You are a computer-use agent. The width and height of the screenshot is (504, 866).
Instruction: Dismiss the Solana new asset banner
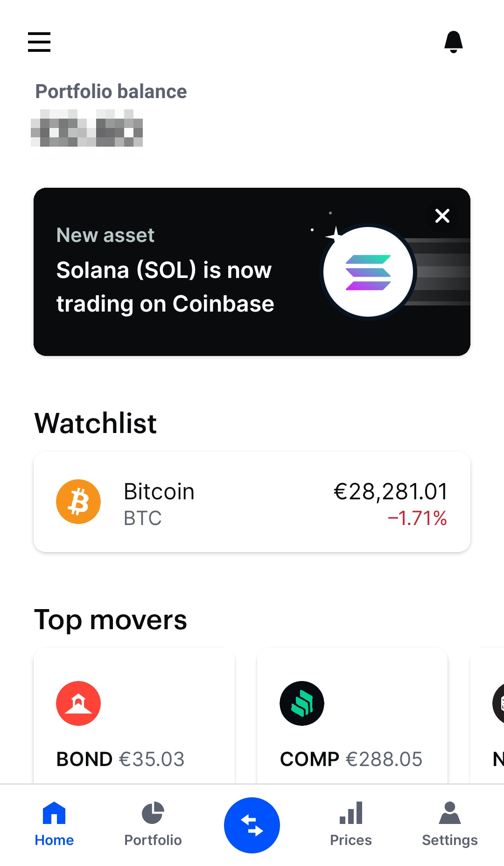(442, 216)
